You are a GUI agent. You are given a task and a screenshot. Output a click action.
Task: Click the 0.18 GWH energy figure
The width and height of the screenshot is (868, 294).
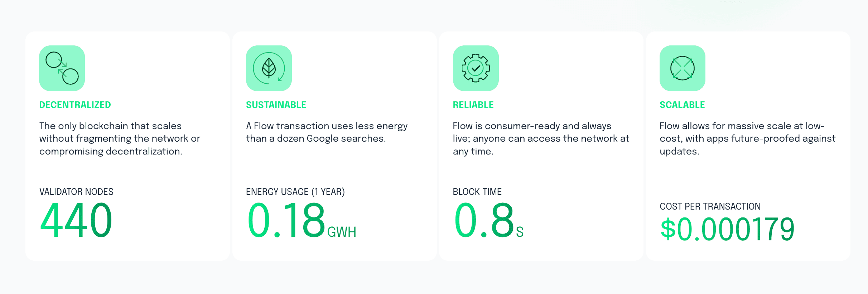click(302, 220)
